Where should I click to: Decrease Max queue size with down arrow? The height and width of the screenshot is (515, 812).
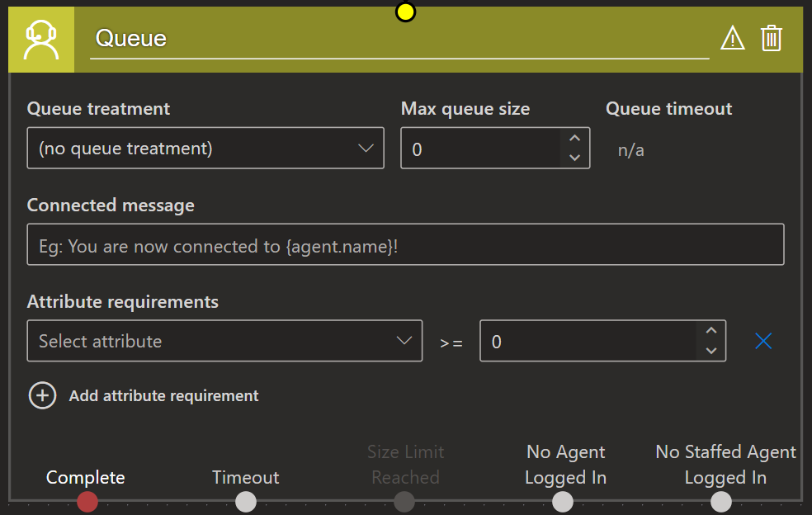pos(575,158)
